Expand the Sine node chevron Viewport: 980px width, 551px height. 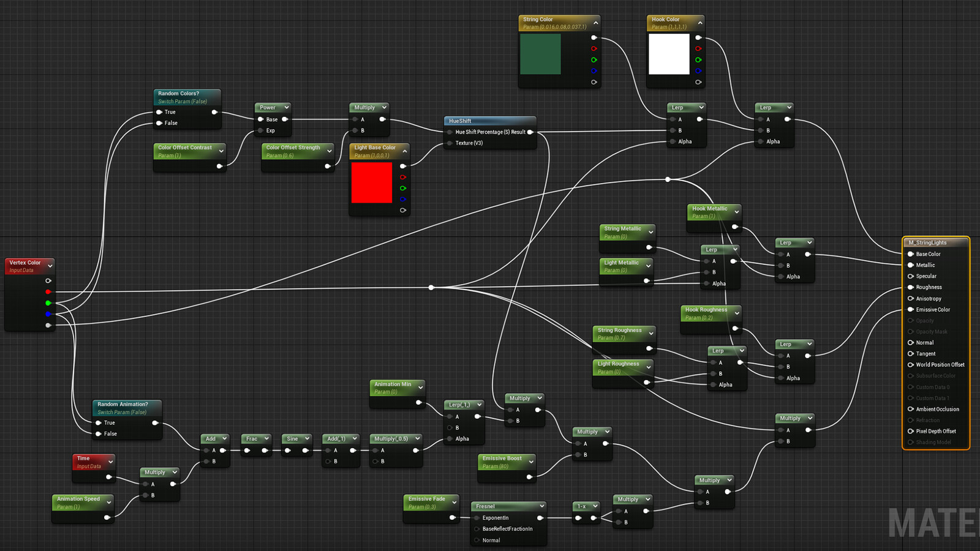pyautogui.click(x=307, y=438)
